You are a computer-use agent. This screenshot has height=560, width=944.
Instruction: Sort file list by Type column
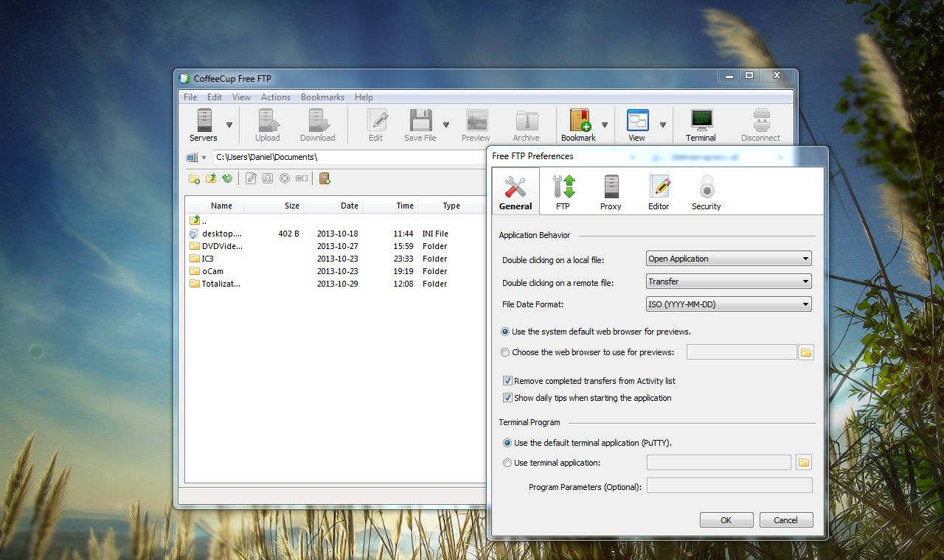451,206
